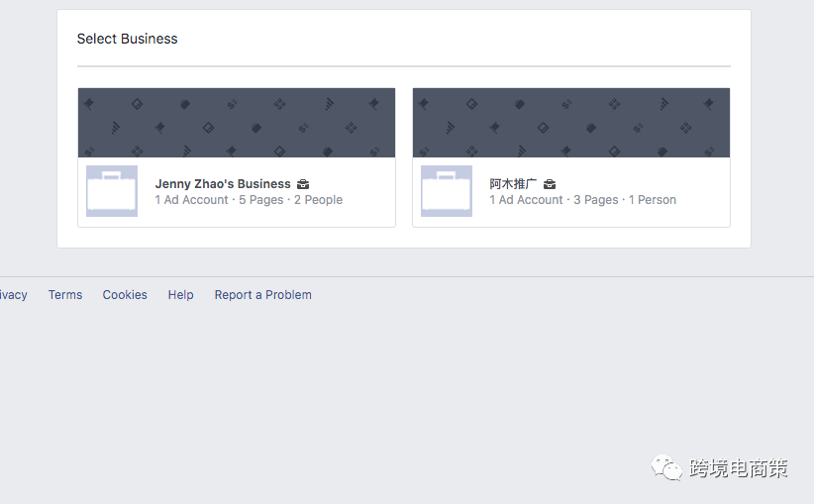814x504 pixels.
Task: Click '1 Ad Account · 3 Pages · 1 Person' text
Action: coord(582,200)
